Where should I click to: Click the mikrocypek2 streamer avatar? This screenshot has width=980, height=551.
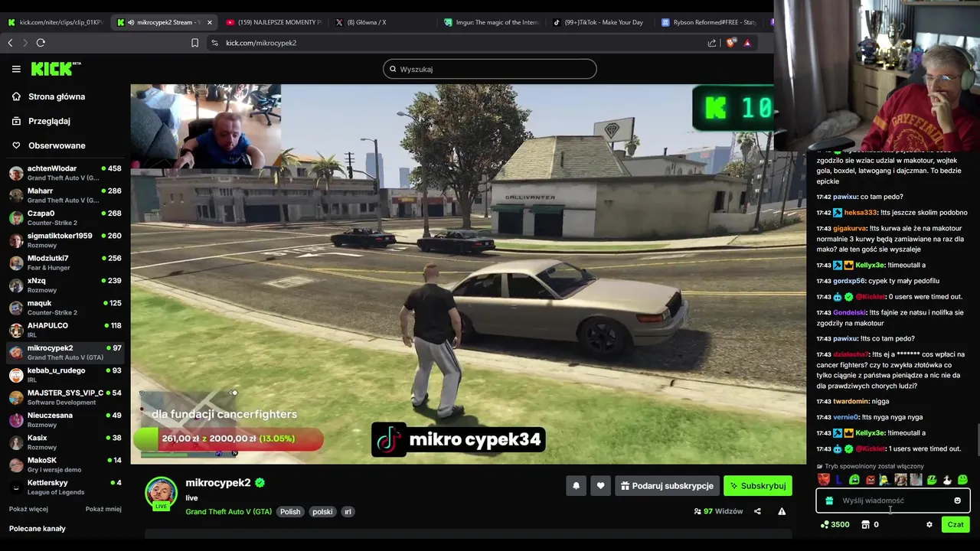pyautogui.click(x=161, y=493)
